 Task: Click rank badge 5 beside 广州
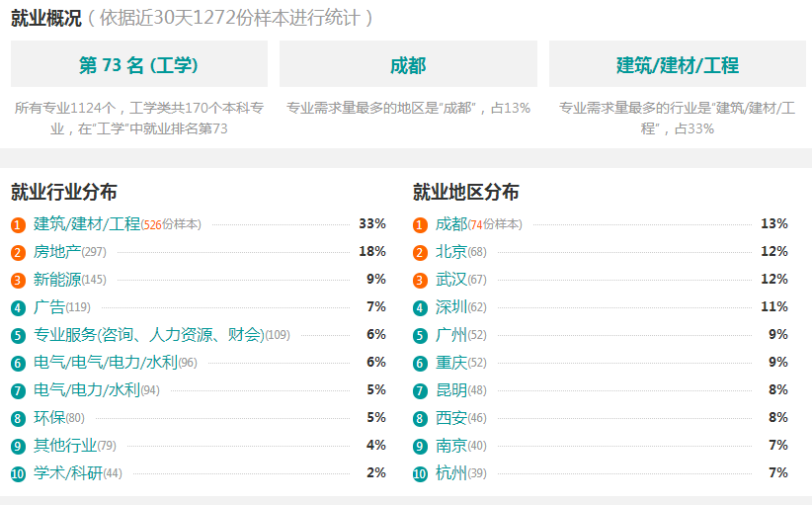click(x=420, y=336)
